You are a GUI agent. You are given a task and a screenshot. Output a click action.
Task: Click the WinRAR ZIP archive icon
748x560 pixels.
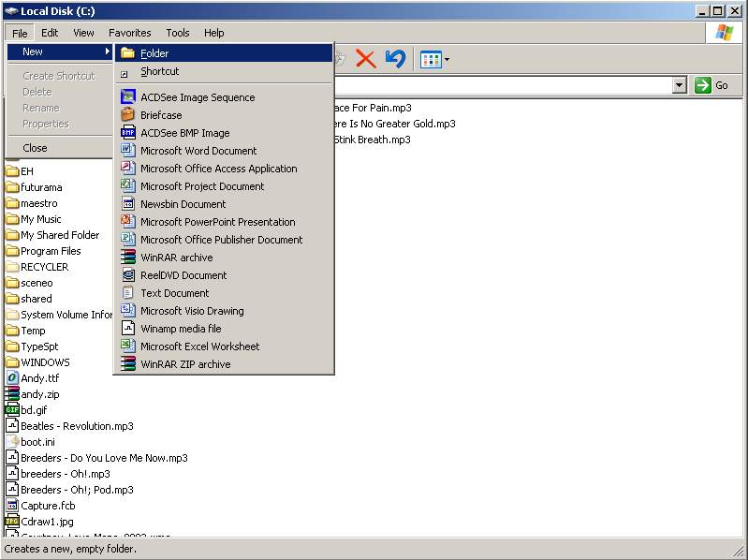[128, 364]
